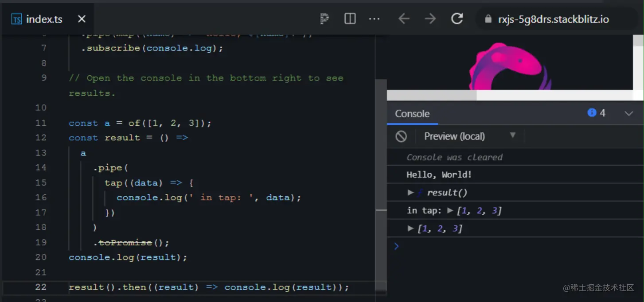Reload the preview page

point(457,19)
